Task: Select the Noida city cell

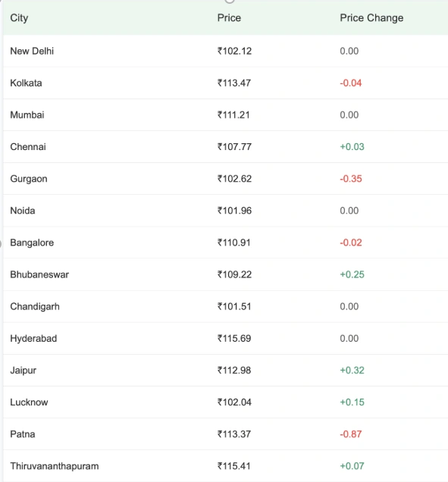Action: point(23,211)
